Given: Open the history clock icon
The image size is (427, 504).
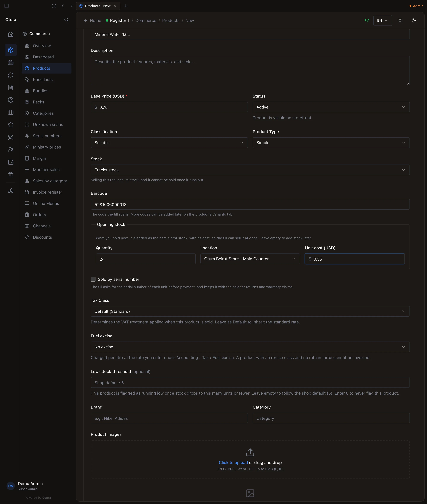Looking at the screenshot, I should pos(54,6).
